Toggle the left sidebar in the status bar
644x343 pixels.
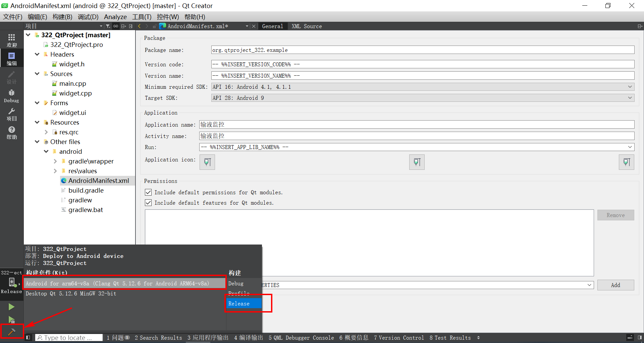click(28, 338)
